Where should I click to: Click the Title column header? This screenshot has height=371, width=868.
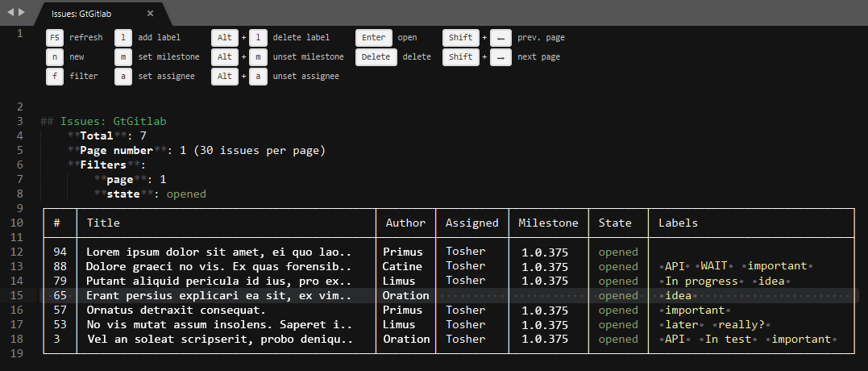coord(103,223)
